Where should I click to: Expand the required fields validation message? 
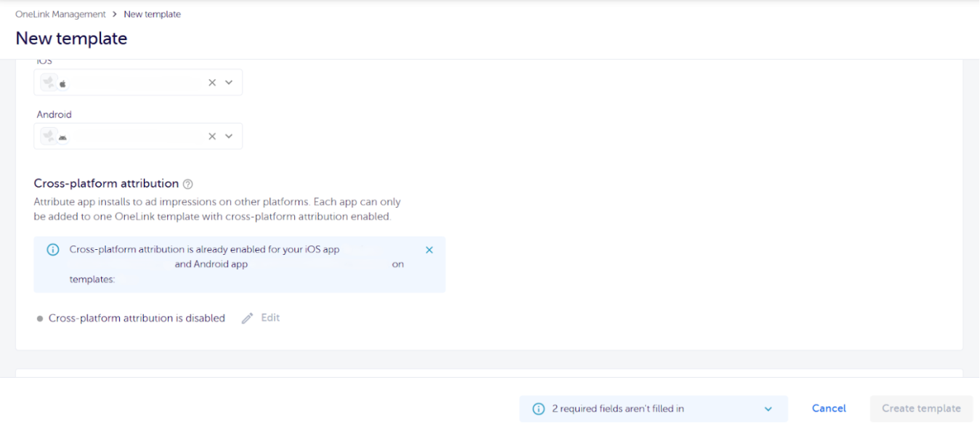click(x=768, y=408)
